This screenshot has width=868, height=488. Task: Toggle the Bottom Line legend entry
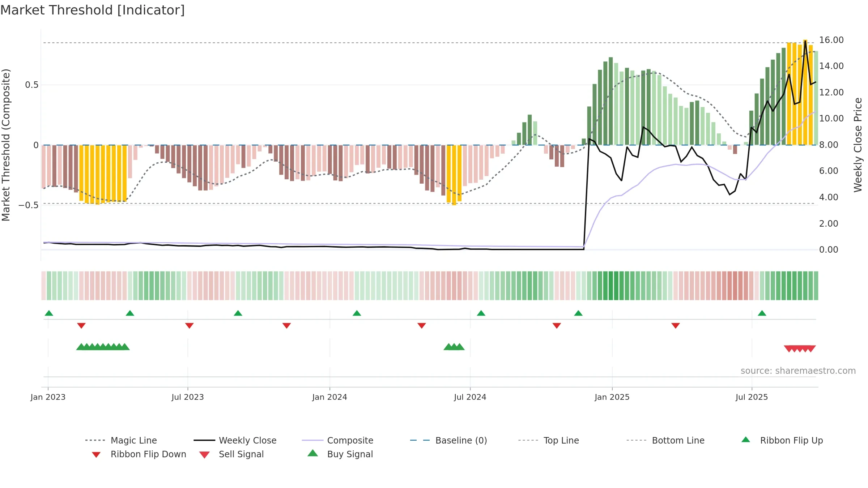tap(665, 440)
